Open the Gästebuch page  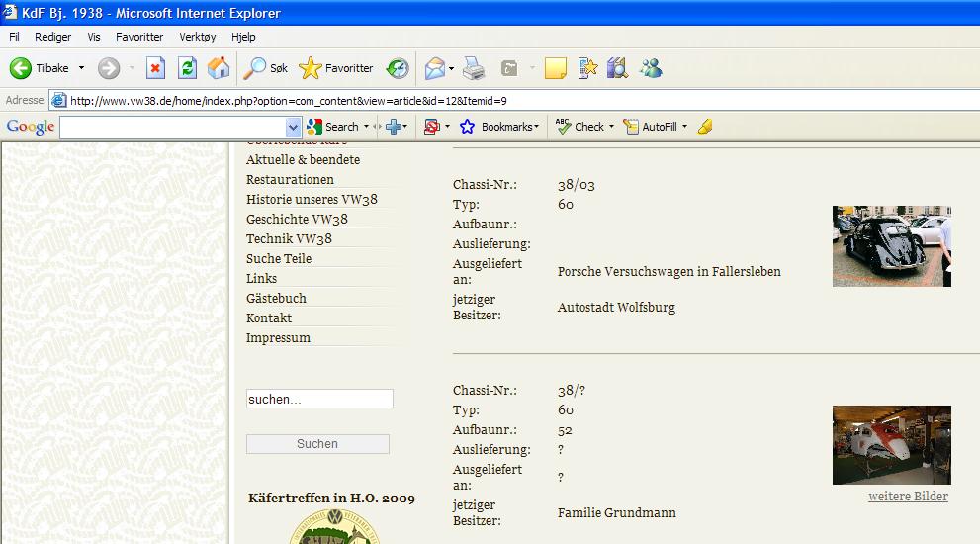[x=276, y=299]
